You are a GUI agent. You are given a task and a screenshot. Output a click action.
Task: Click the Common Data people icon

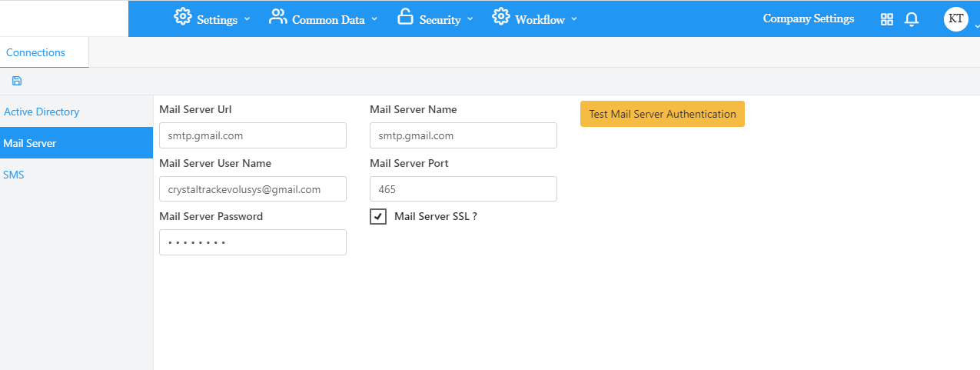pos(277,17)
